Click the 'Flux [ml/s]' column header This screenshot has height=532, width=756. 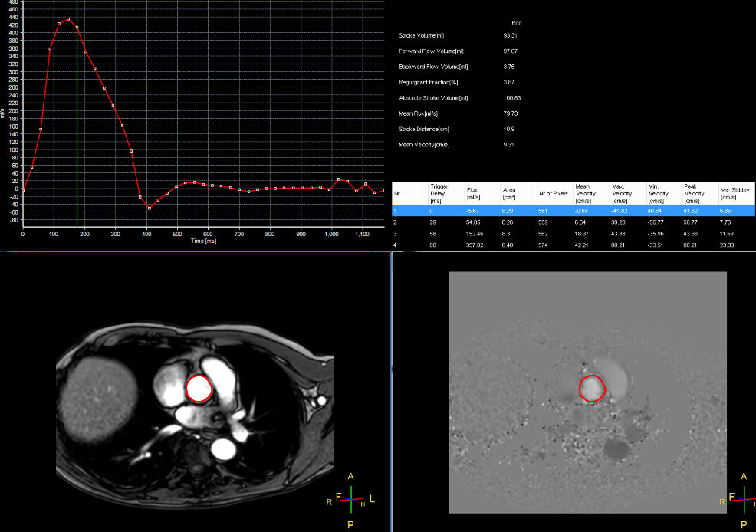pos(475,194)
